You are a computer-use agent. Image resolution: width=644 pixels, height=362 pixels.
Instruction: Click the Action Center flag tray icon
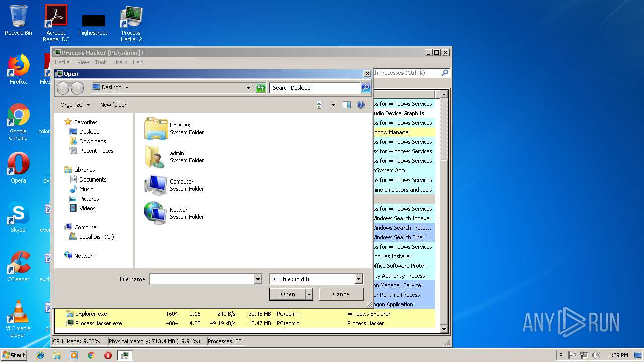pyautogui.click(x=572, y=355)
